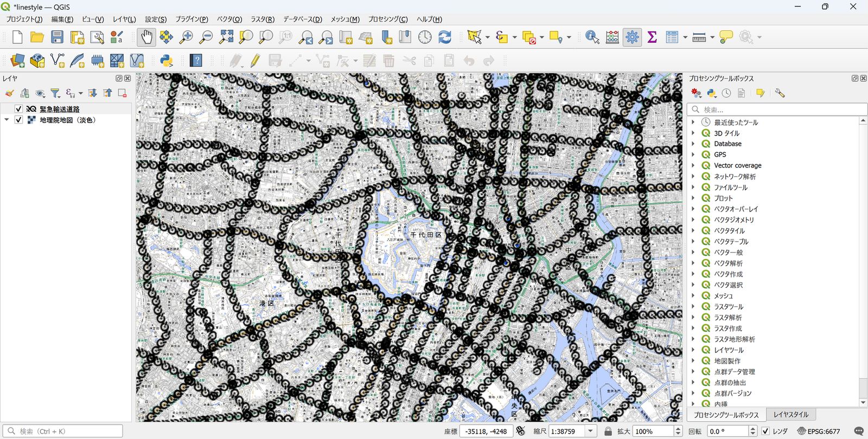Toggle mouse extents display icon beside coordinates
Image resolution: width=868 pixels, height=439 pixels.
click(521, 431)
